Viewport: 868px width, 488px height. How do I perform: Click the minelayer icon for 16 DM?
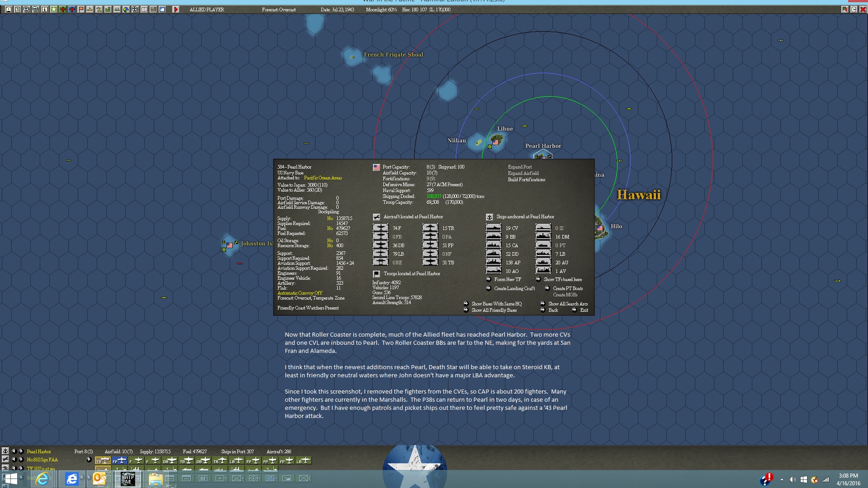pyautogui.click(x=543, y=236)
